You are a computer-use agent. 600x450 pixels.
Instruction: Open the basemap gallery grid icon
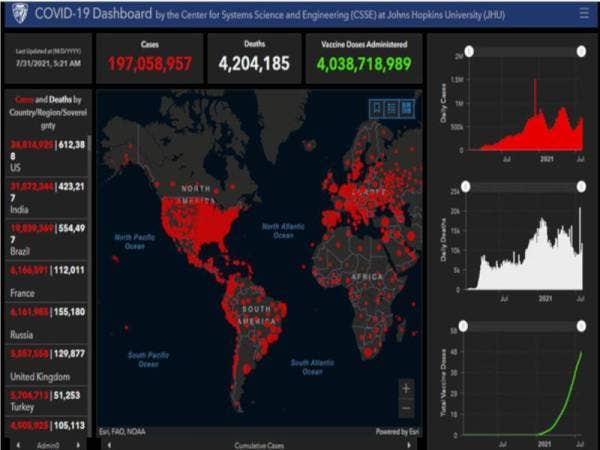coord(407,108)
